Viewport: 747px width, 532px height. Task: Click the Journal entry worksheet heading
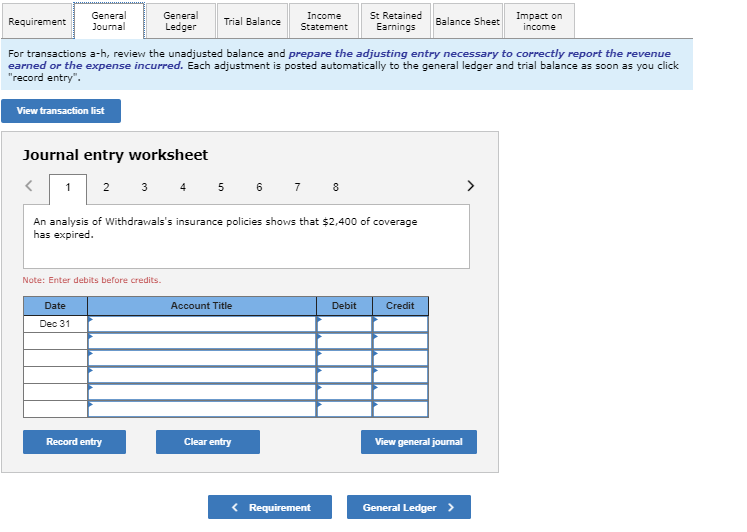(x=115, y=155)
